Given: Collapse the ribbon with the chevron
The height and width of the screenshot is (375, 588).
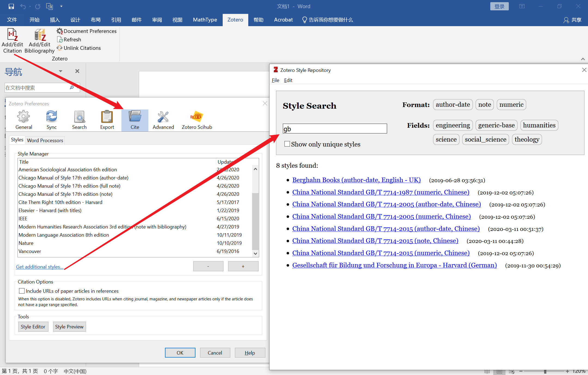Looking at the screenshot, I should (x=583, y=59).
